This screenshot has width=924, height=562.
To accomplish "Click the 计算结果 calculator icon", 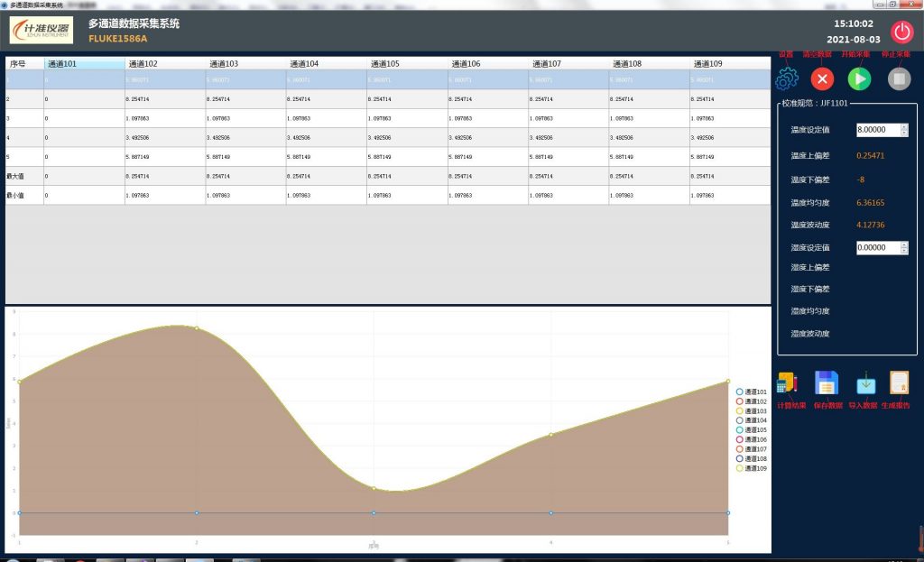I will click(x=787, y=383).
